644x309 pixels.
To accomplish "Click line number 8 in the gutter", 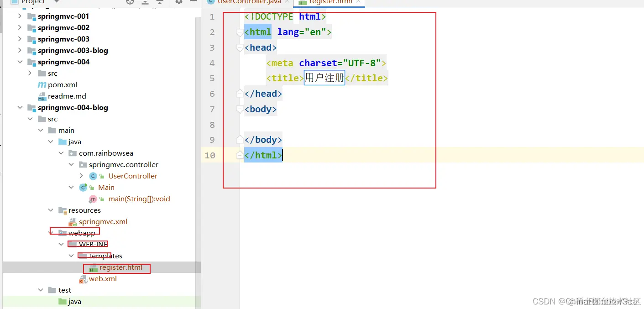I will pos(212,125).
